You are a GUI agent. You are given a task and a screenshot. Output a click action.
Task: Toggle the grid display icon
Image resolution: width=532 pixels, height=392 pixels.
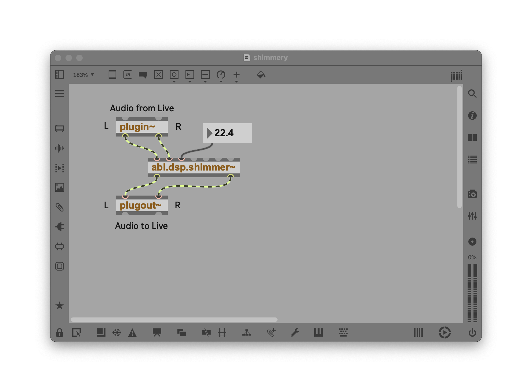tap(222, 333)
